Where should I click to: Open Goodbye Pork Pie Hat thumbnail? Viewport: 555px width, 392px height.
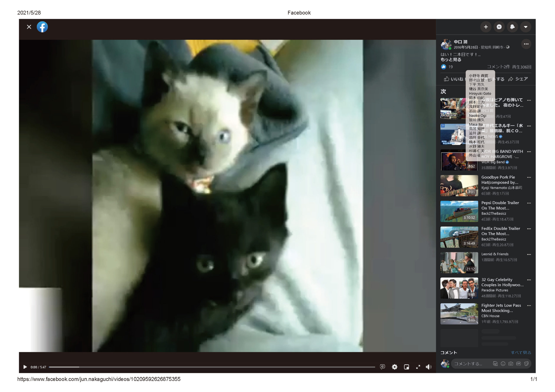(x=459, y=185)
